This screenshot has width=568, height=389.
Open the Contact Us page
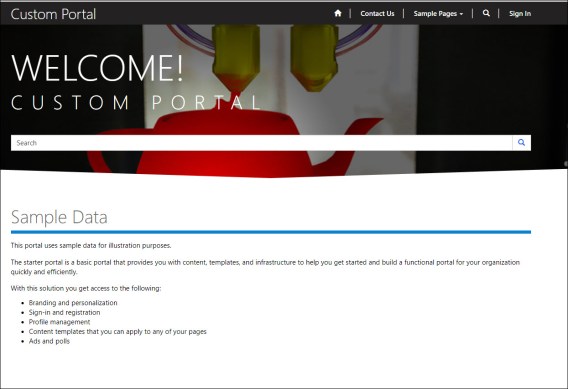pos(377,14)
